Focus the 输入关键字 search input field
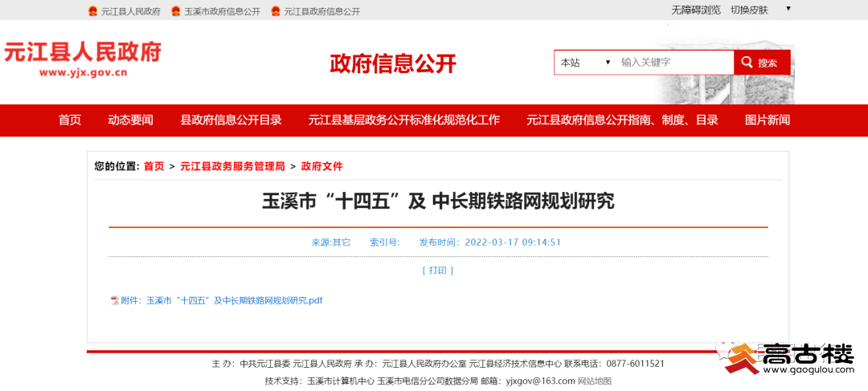Image resolution: width=868 pixels, height=391 pixels. tap(674, 63)
